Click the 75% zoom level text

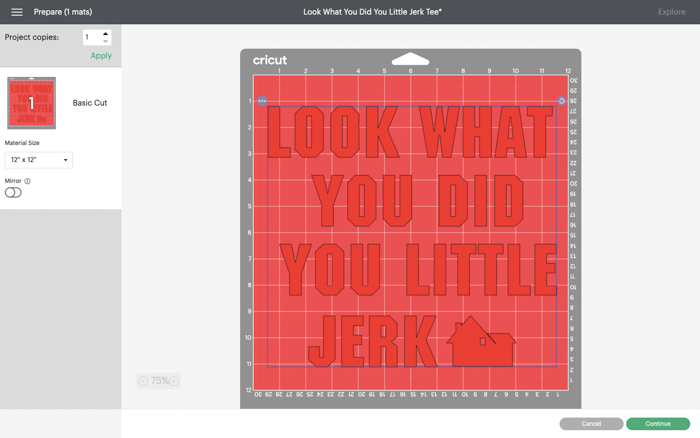pyautogui.click(x=159, y=381)
